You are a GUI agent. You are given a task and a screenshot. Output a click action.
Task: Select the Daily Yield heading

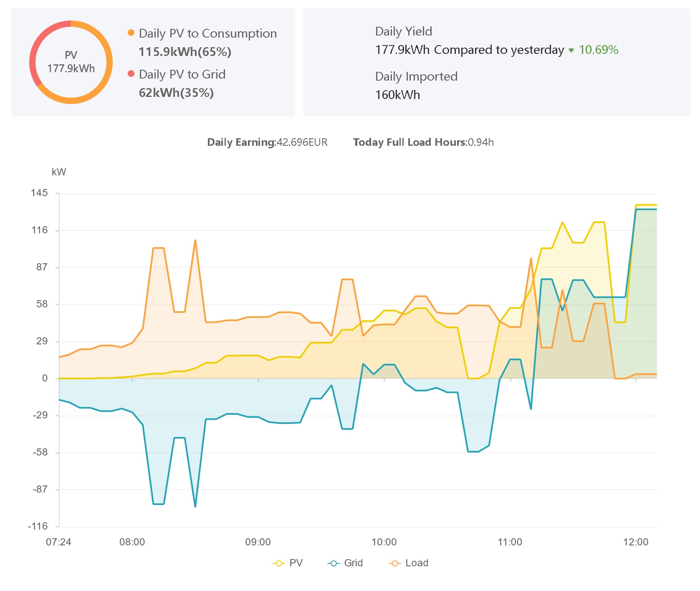coord(403,31)
